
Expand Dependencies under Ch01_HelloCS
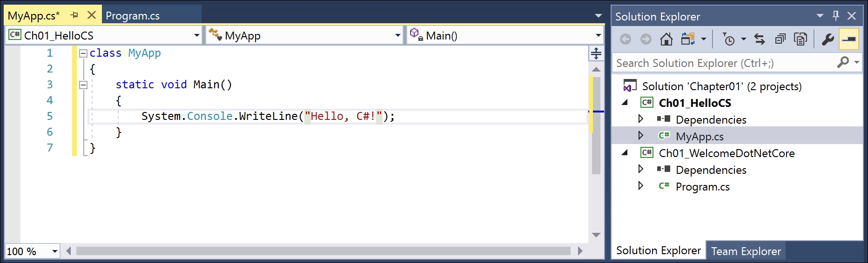[x=640, y=119]
